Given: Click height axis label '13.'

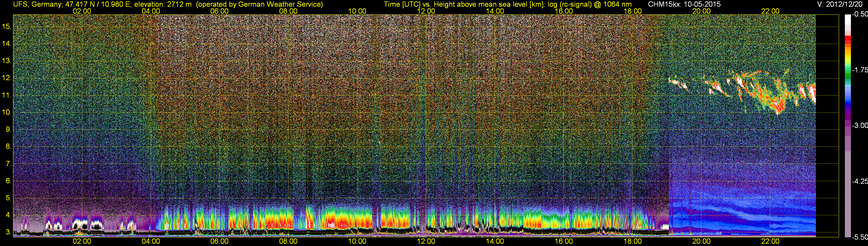Looking at the screenshot, I should 7,61.
